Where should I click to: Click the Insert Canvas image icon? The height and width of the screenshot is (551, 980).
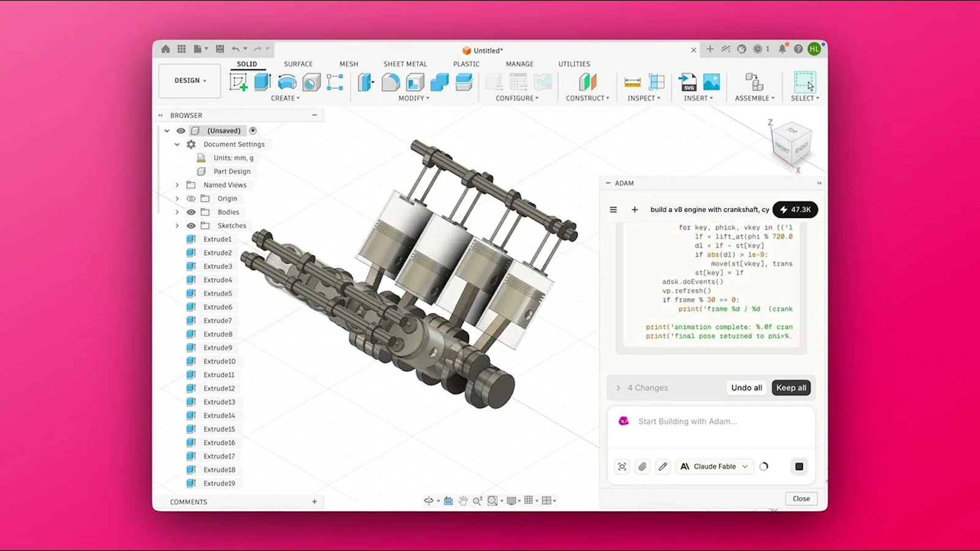pos(712,82)
